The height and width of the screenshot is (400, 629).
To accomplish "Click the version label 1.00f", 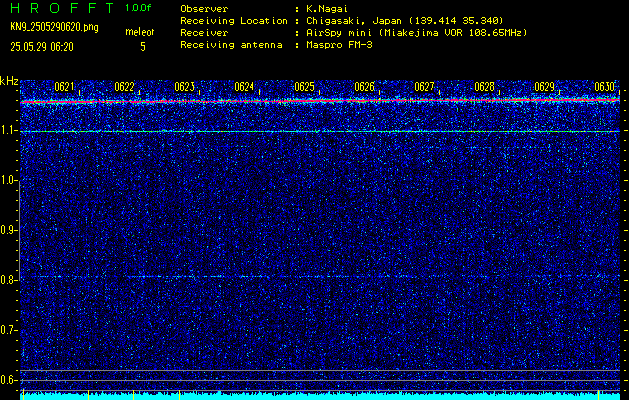I will pos(138,8).
